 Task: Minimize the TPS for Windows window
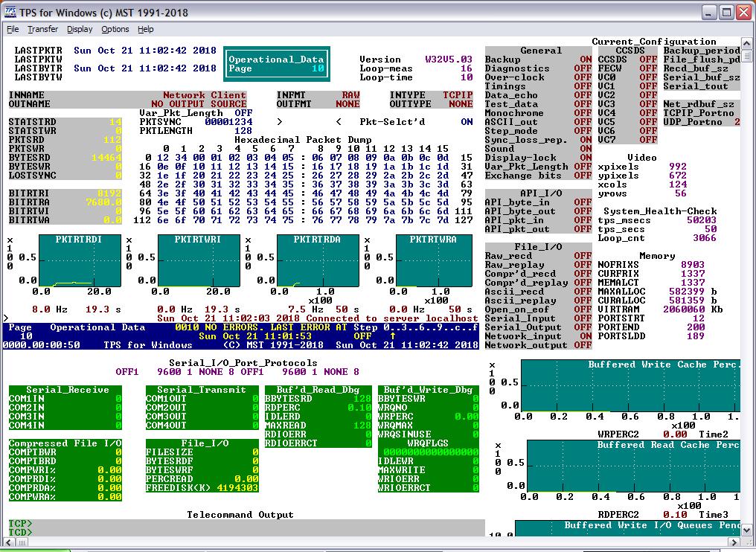coord(708,12)
